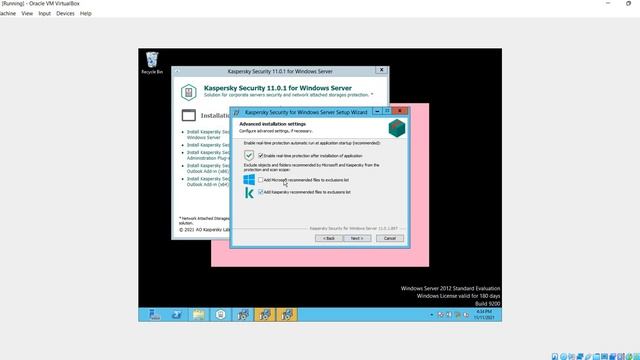The height and width of the screenshot is (360, 640).
Task: Open the Machine menu in VirtualBox
Action: [8, 13]
